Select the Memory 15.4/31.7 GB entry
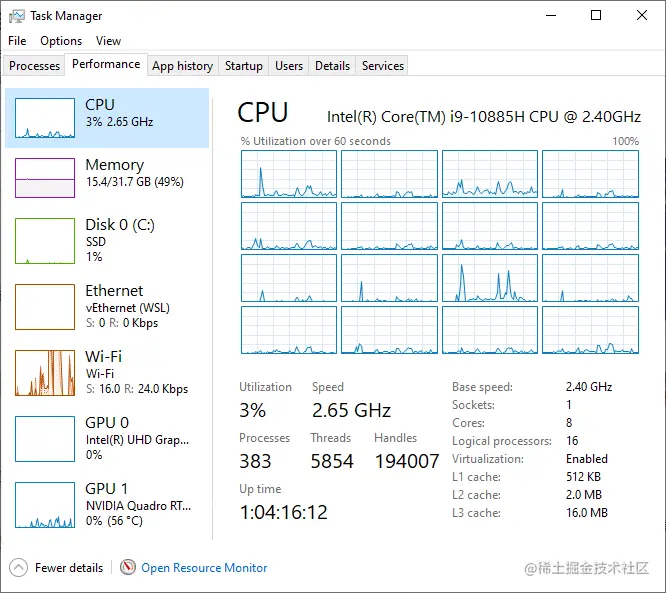Viewport: 666px width, 593px height. (107, 178)
